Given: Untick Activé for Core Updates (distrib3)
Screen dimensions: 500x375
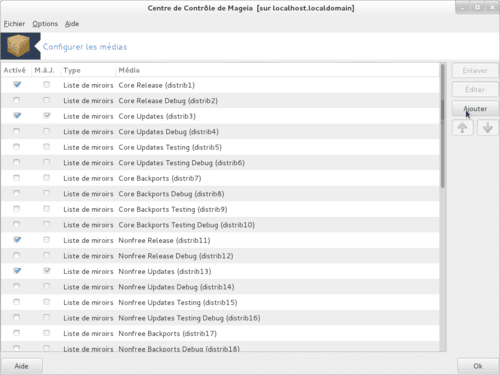Looking at the screenshot, I should [x=17, y=116].
